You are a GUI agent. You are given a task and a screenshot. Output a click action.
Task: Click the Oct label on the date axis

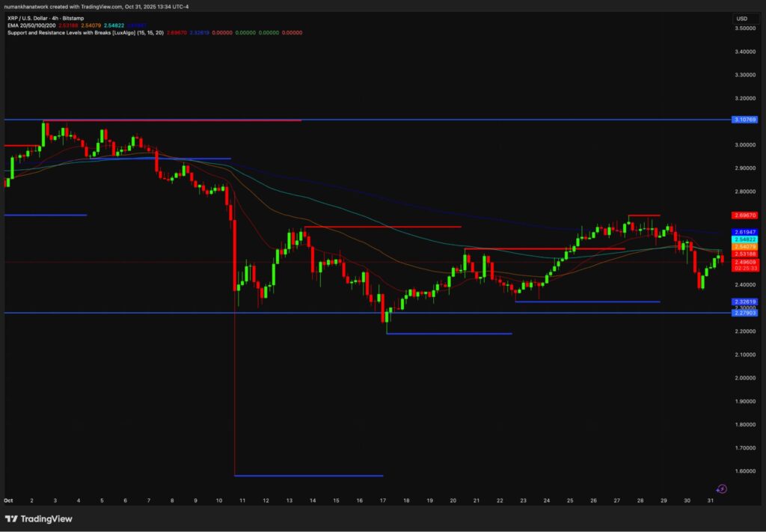pos(9,500)
